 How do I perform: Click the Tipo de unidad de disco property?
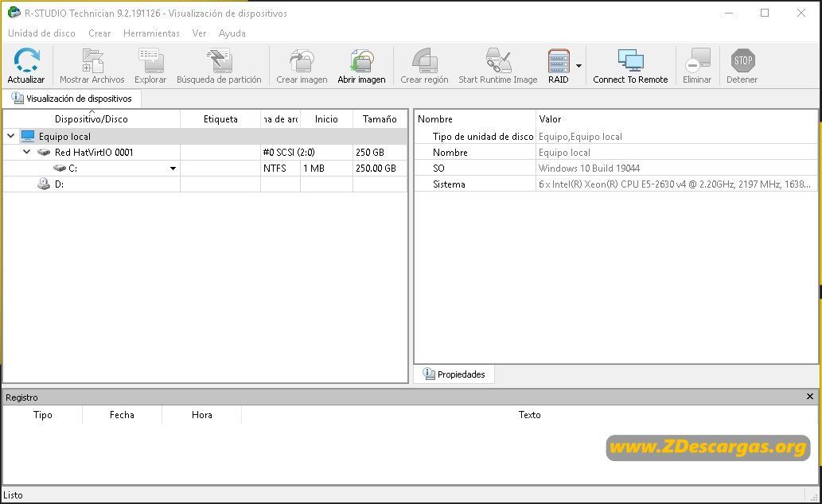coord(483,136)
